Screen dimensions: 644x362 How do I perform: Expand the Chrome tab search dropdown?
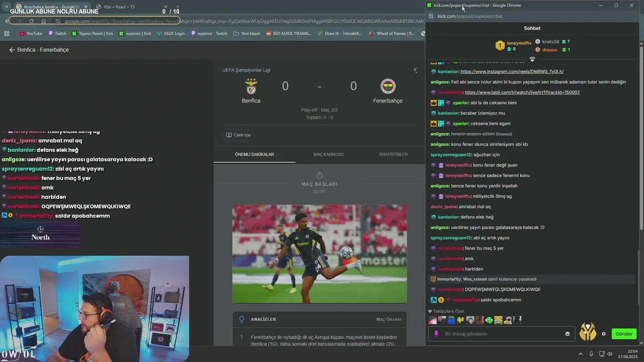pyautogui.click(x=6, y=7)
